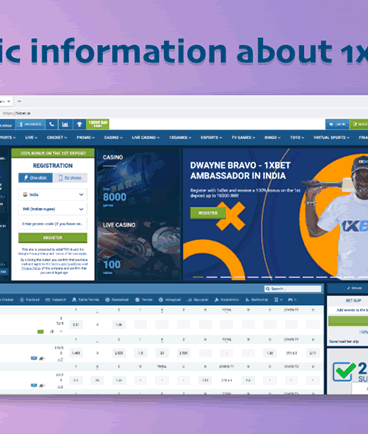Screen dimensions: 368x434
Task: Select the Football sport filter
Action: 30,300
